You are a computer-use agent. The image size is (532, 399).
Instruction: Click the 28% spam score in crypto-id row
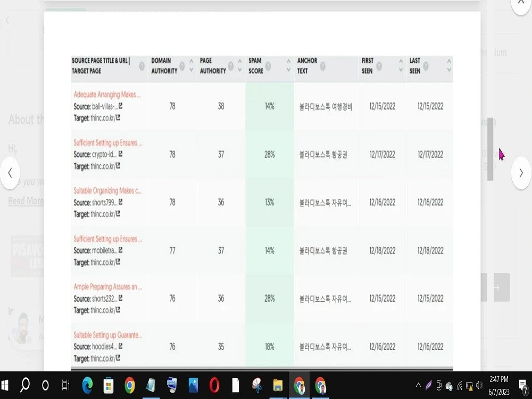[x=269, y=155]
